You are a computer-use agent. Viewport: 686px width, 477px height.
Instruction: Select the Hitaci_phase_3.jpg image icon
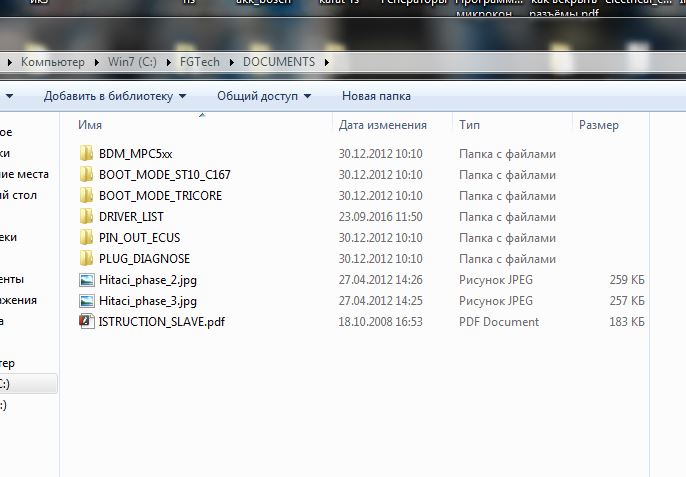(87, 301)
